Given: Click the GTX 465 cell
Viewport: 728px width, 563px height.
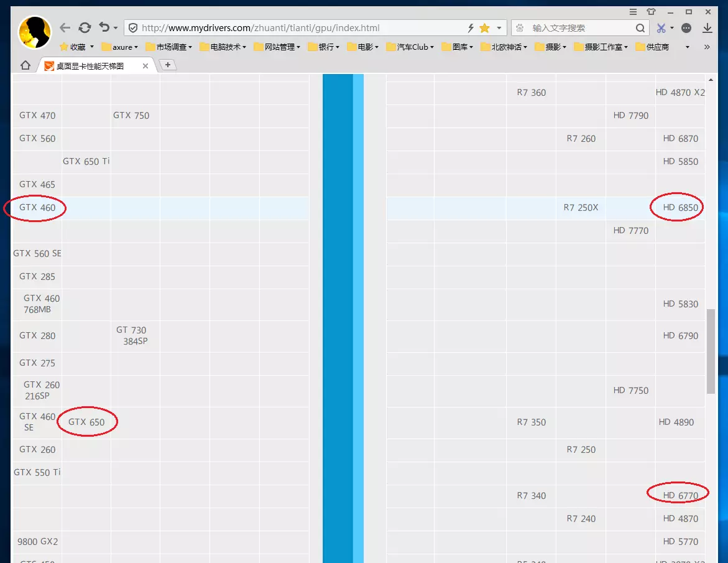Looking at the screenshot, I should (x=37, y=184).
